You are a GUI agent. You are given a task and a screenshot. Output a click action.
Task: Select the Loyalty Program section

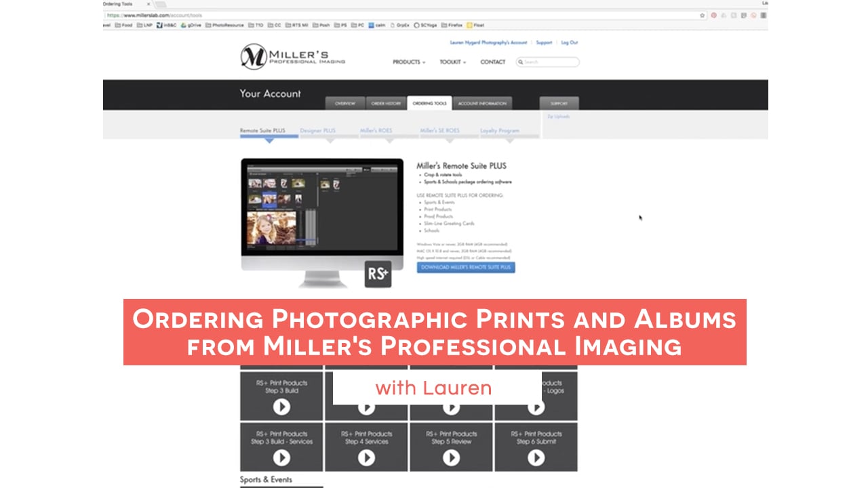[x=500, y=131]
